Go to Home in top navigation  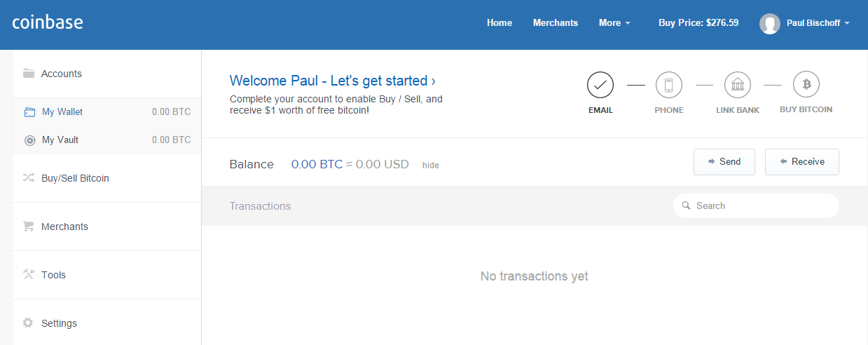coord(500,23)
